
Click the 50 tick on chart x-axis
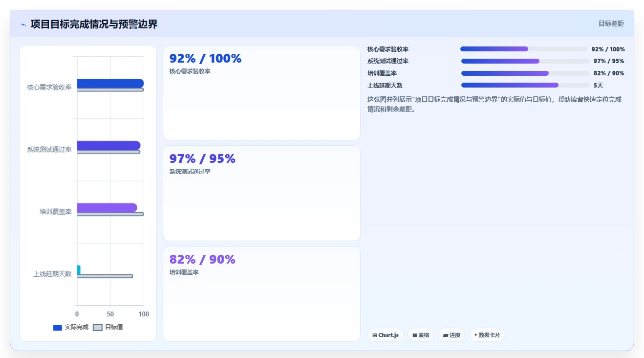tap(110, 314)
